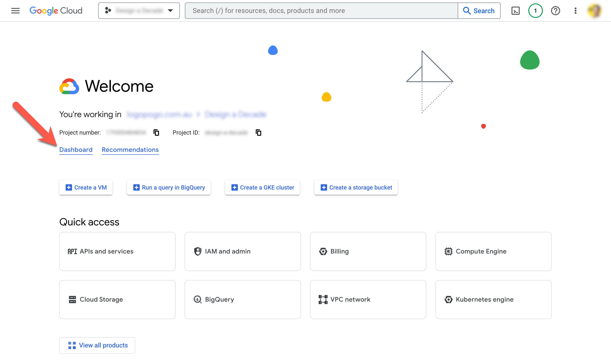Open the Compute Engine card
This screenshot has height=364, width=611.
pos(493,251)
